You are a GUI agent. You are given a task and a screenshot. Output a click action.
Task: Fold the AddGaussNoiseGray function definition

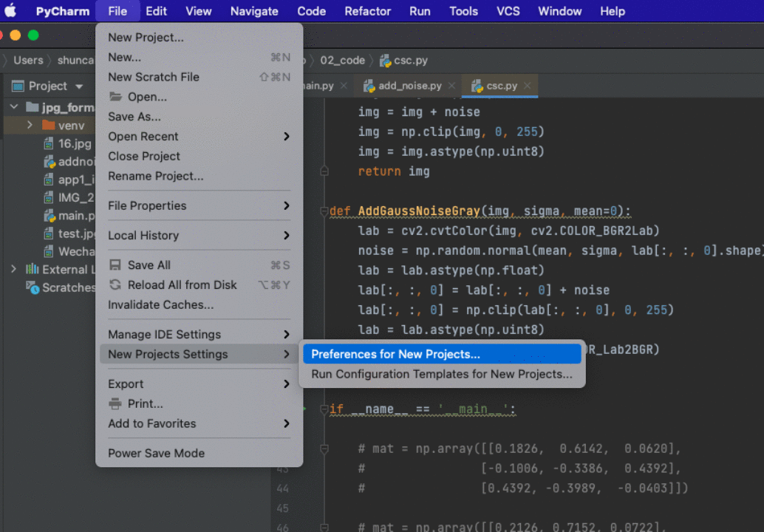click(324, 211)
